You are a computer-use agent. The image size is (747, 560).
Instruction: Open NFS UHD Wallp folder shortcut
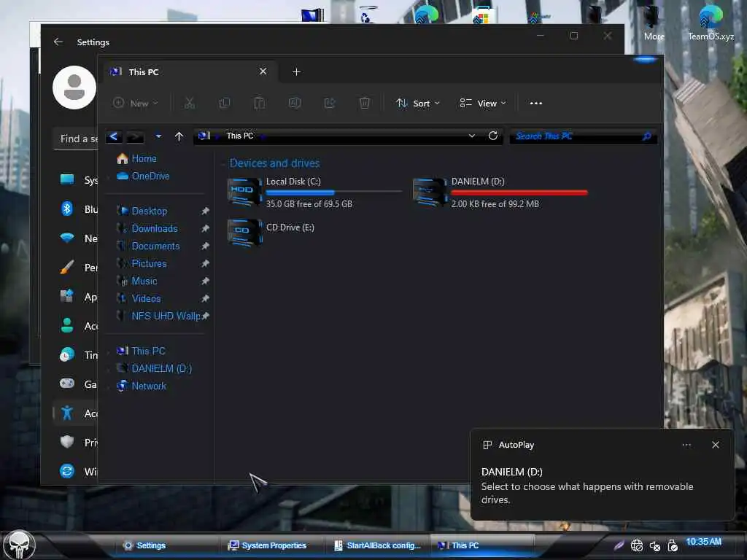coord(166,316)
